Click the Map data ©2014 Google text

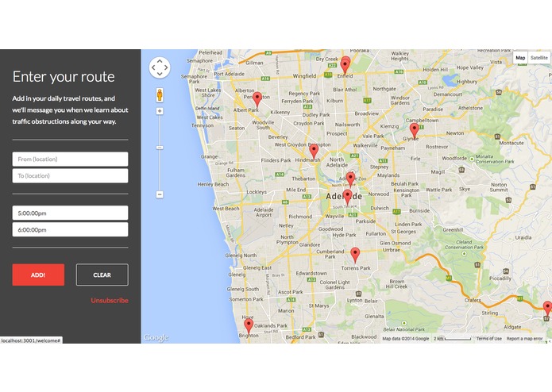pos(406,339)
